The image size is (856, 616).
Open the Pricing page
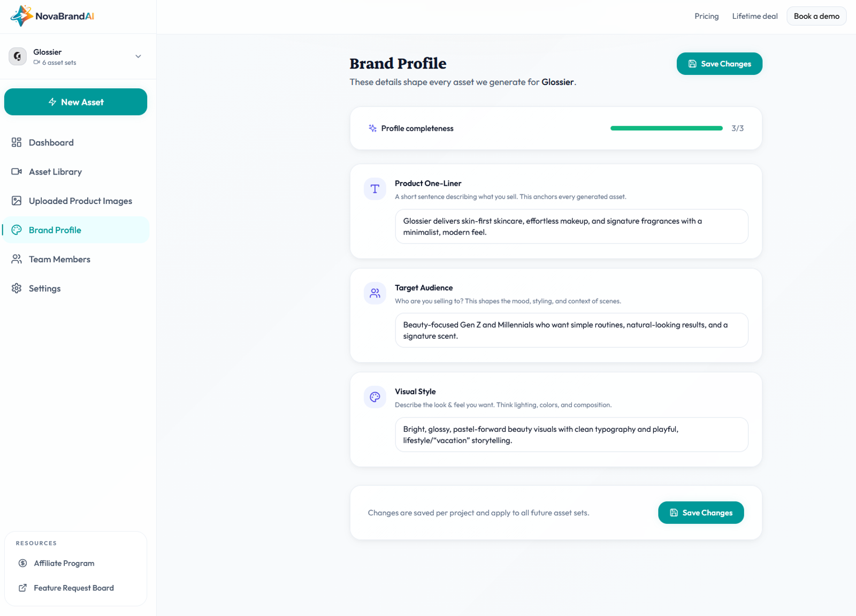point(706,16)
